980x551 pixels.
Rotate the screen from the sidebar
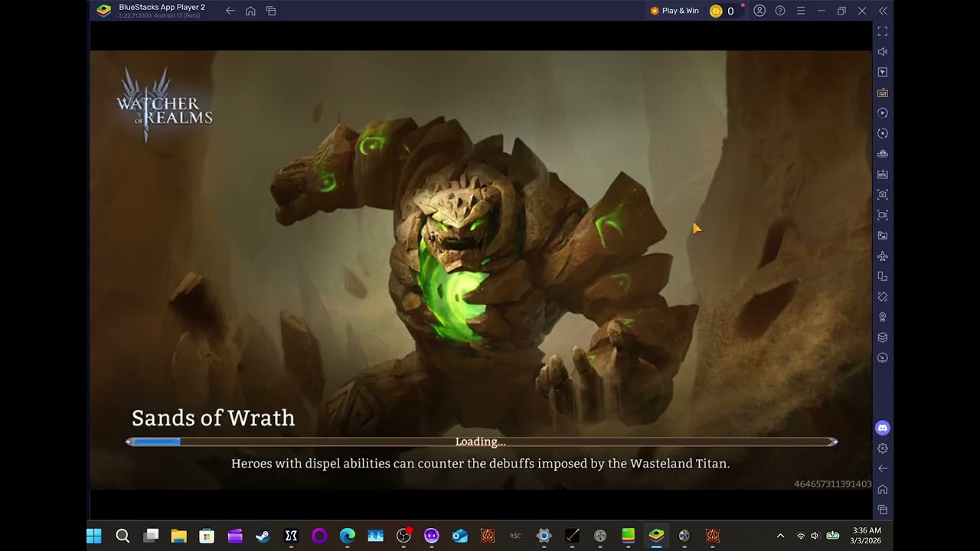(x=883, y=276)
